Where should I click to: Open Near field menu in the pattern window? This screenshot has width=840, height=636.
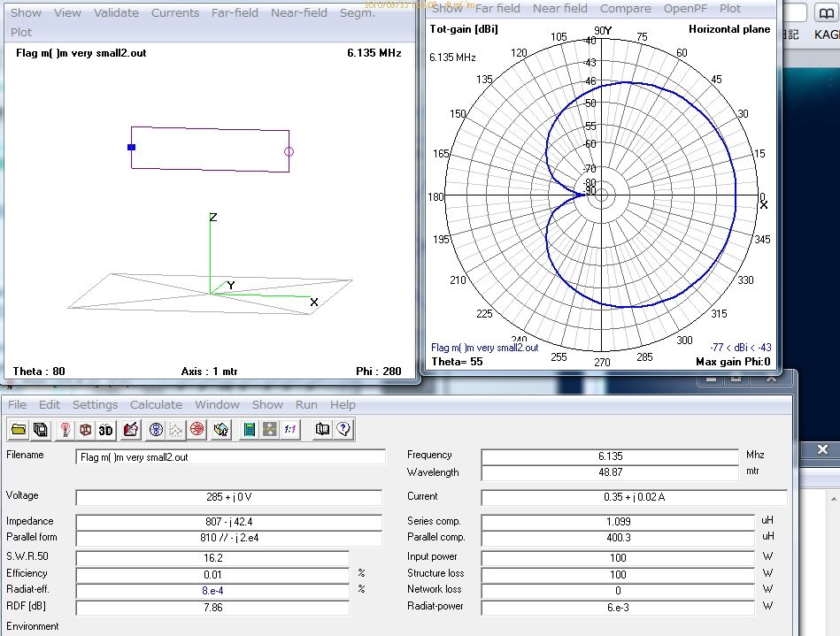point(559,9)
